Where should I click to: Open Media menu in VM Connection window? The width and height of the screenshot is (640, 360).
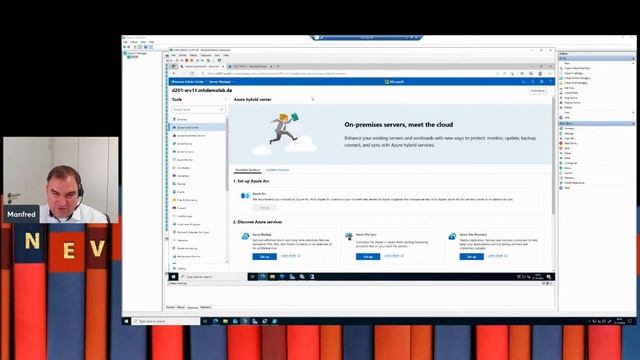click(193, 55)
